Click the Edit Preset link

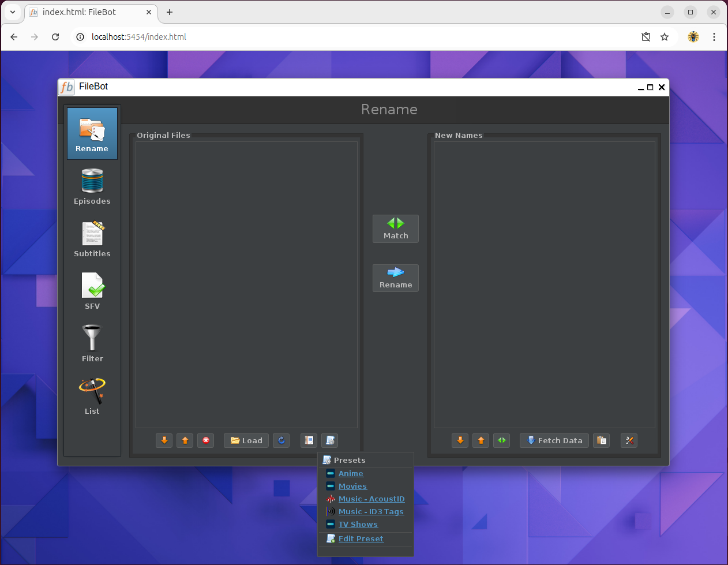coord(361,539)
